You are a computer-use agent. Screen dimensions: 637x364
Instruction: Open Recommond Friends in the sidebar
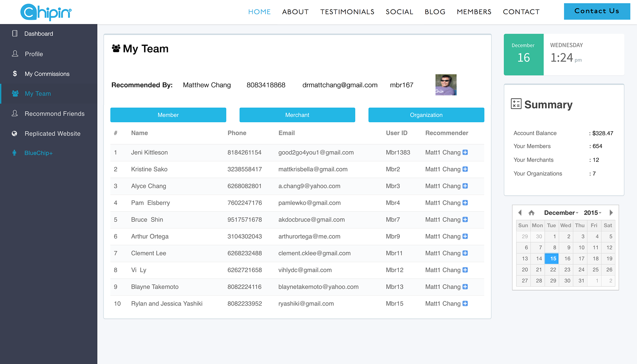click(54, 114)
